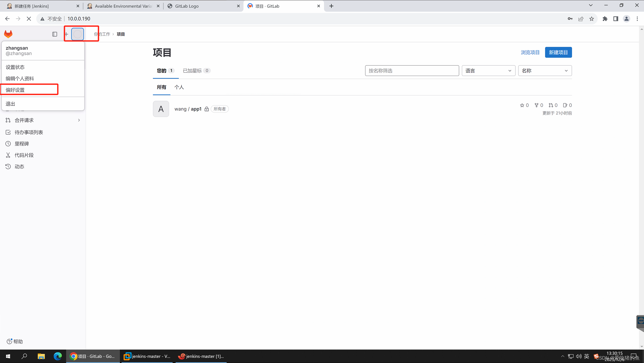This screenshot has height=363, width=644.
Task: Open the Chrome extensions puzzle icon
Action: 605,19
